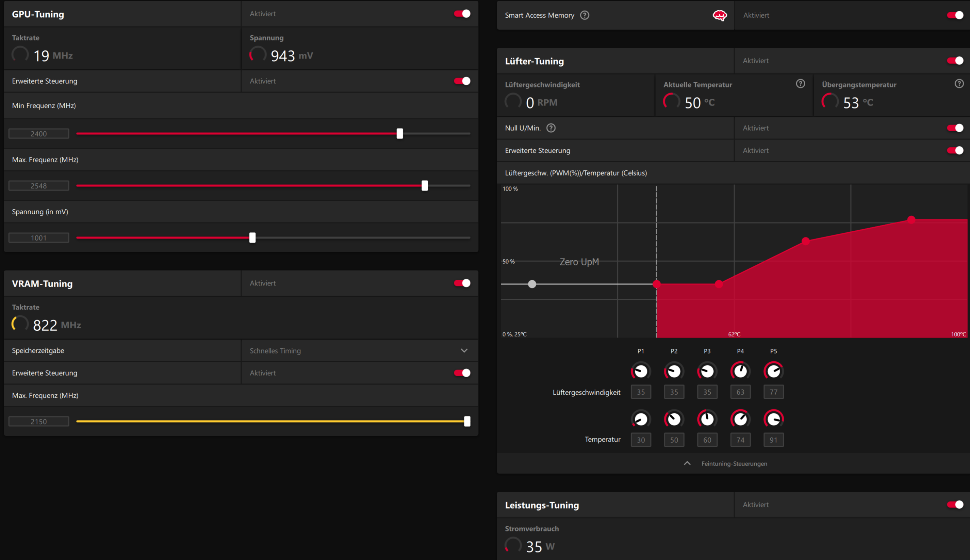Collapse Feintuning-Steuerungen section
970x560 pixels.
687,463
